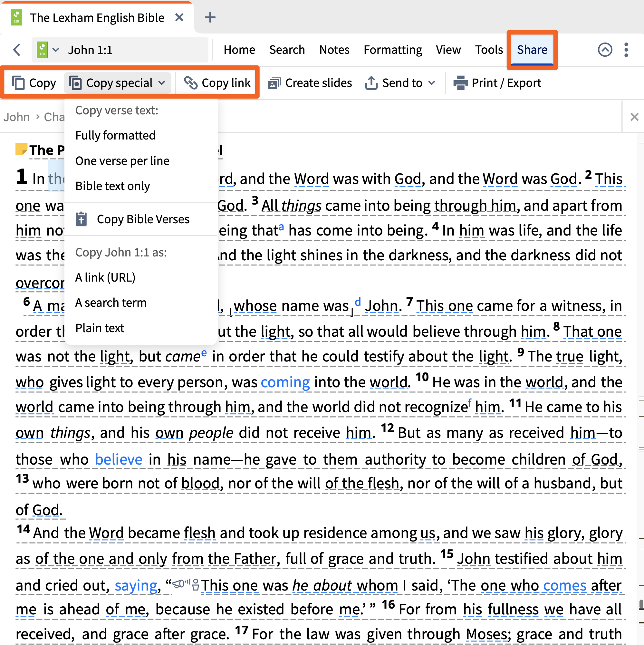Viewport: 644px width, 645px height.
Task: Click the highlighted word 'coming'
Action: (x=285, y=382)
